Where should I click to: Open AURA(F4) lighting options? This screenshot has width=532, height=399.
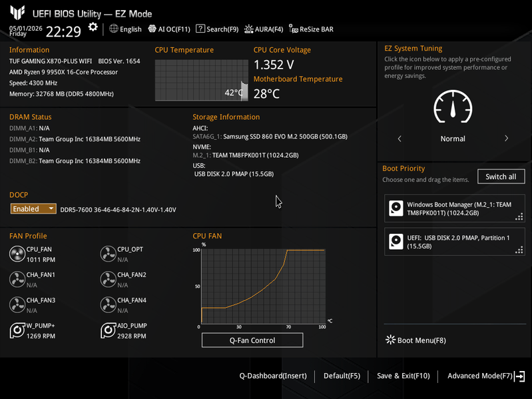pyautogui.click(x=264, y=29)
